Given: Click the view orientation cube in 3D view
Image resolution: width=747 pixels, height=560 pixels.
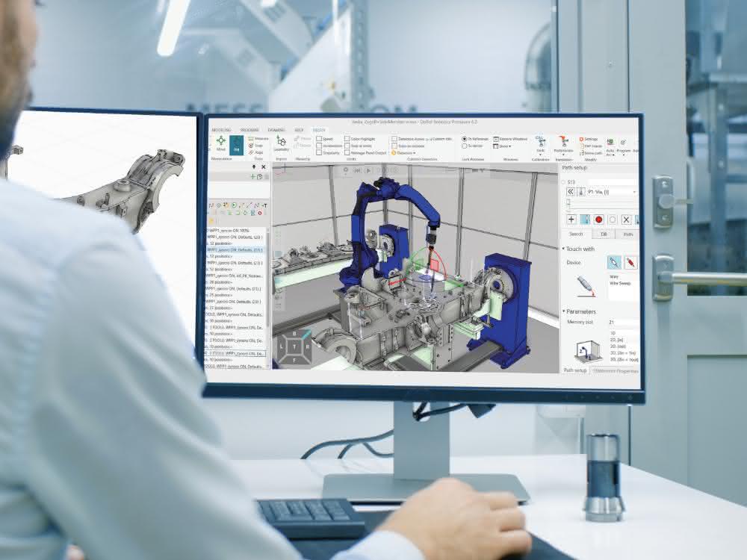Looking at the screenshot, I should tap(294, 346).
